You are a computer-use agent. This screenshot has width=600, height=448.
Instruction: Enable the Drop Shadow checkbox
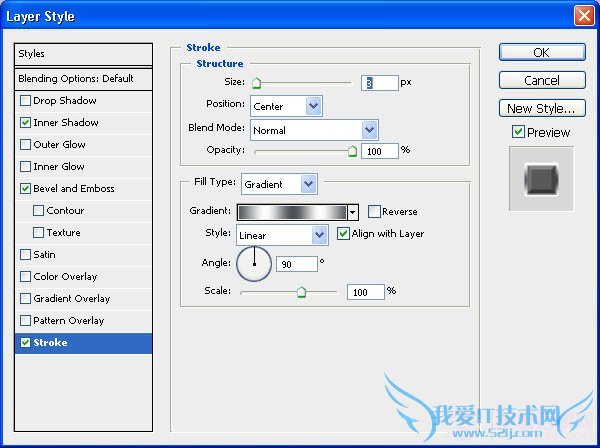tap(25, 101)
